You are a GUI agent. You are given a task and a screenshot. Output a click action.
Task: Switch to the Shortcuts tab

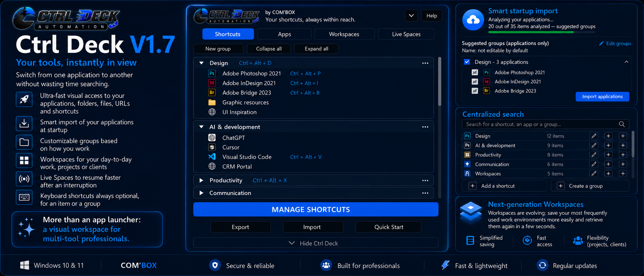coord(228,34)
